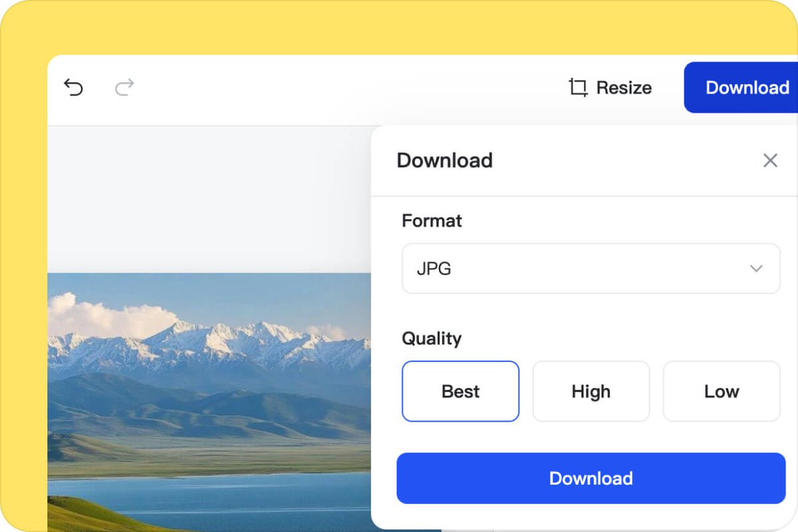
Task: Click the chevron icon on the Format field
Action: coord(756,269)
